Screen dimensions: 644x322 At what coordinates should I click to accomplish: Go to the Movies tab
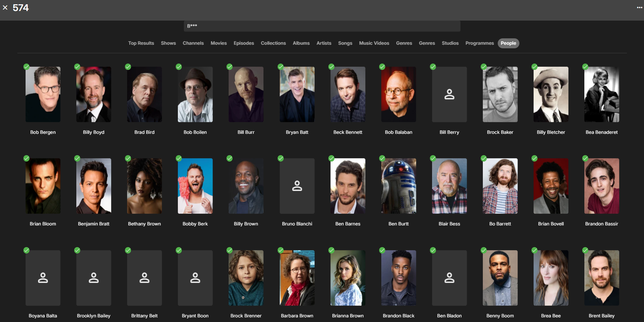coord(219,43)
